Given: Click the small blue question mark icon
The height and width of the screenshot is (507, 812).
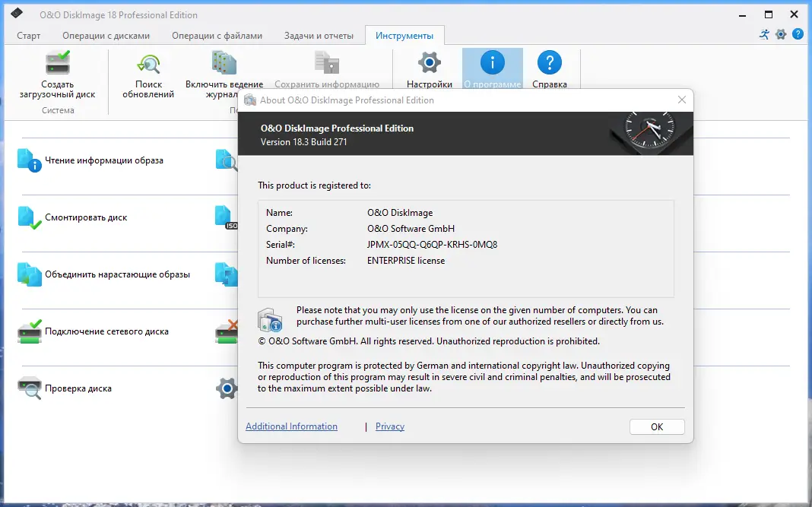Looking at the screenshot, I should coord(798,35).
